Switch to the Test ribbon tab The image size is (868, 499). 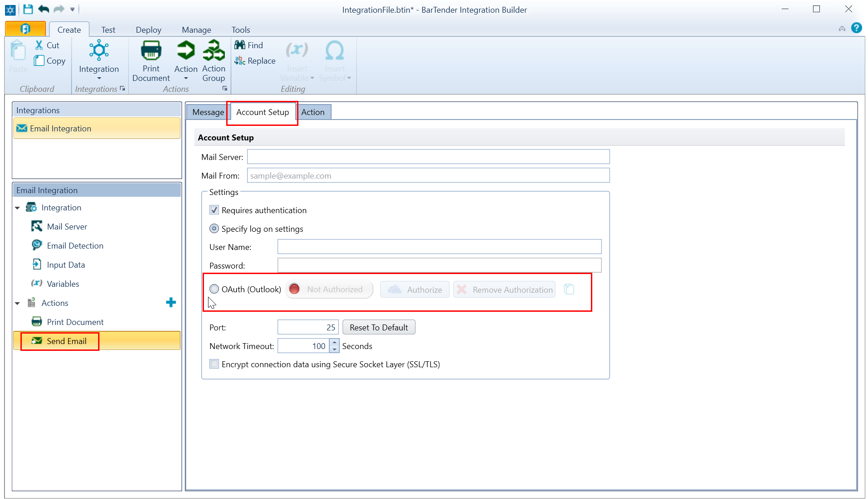pyautogui.click(x=108, y=30)
